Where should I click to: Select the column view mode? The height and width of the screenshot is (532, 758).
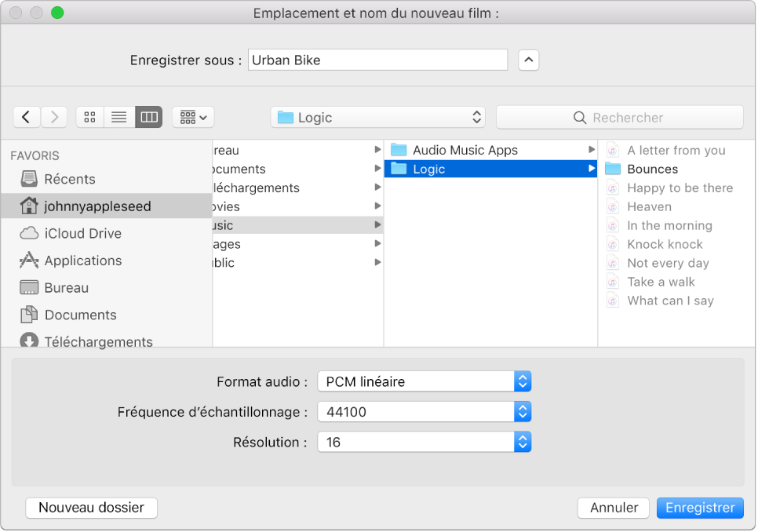(x=148, y=118)
